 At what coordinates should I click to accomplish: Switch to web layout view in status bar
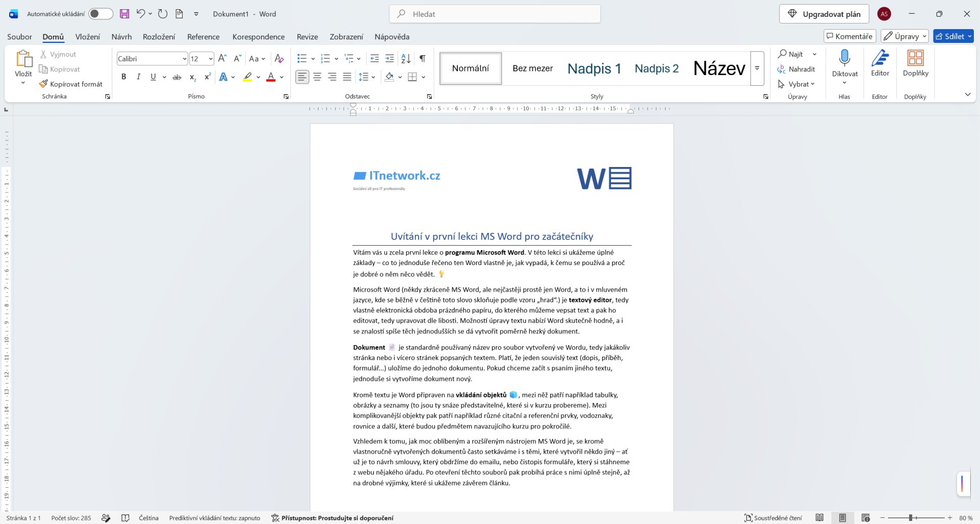click(x=866, y=518)
